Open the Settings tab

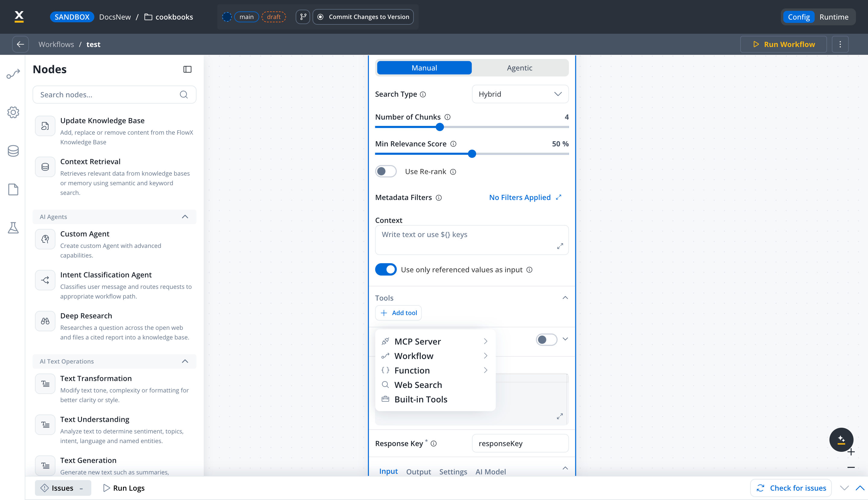(x=453, y=471)
